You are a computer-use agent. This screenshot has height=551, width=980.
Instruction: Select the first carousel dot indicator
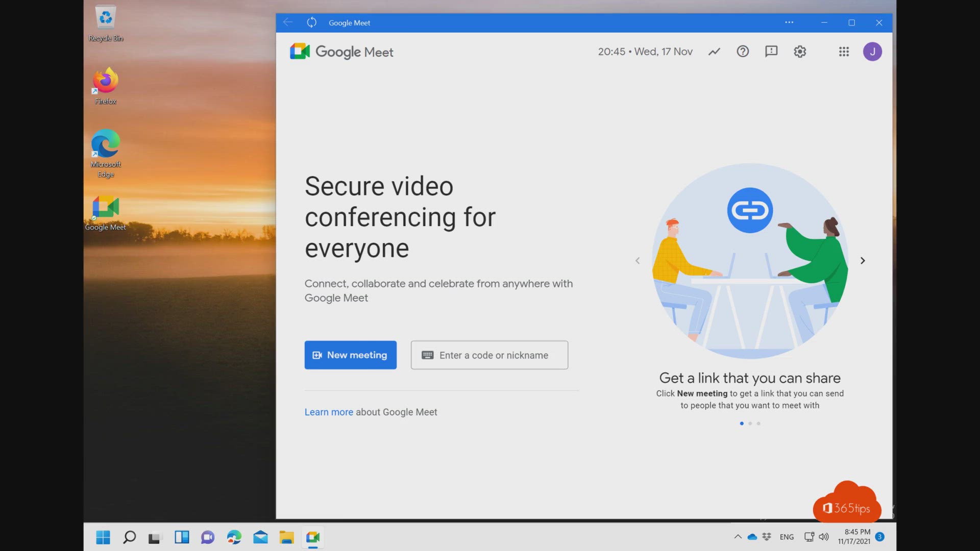coord(742,423)
